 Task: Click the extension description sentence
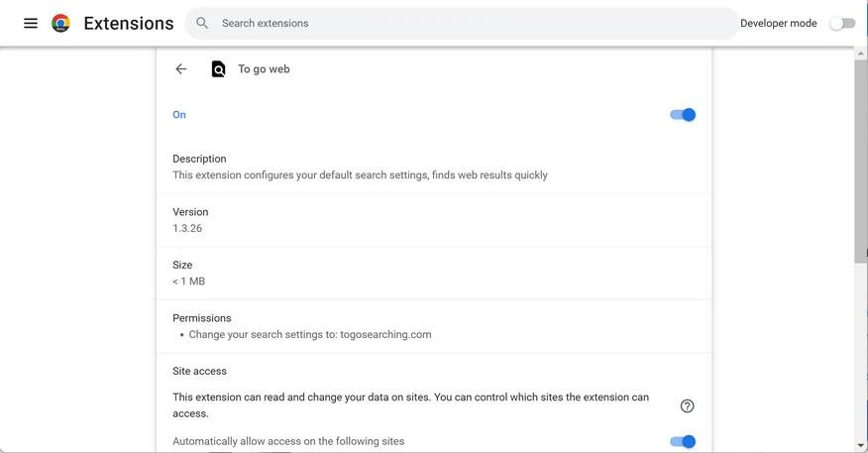point(360,175)
